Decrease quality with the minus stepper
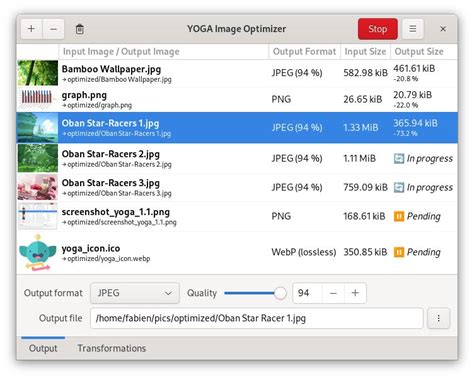The width and height of the screenshot is (474, 378). pos(333,293)
